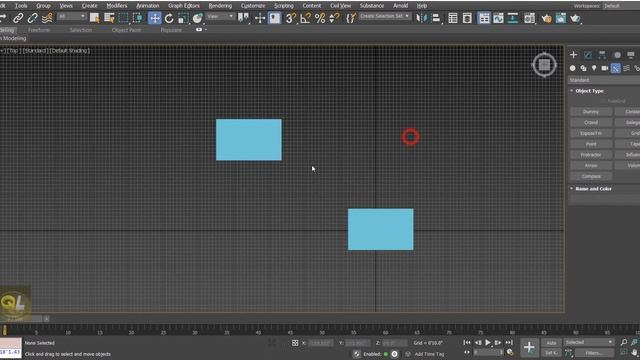The width and height of the screenshot is (640, 360).
Task: Open Standard helpers category dropdown
Action: pyautogui.click(x=604, y=80)
